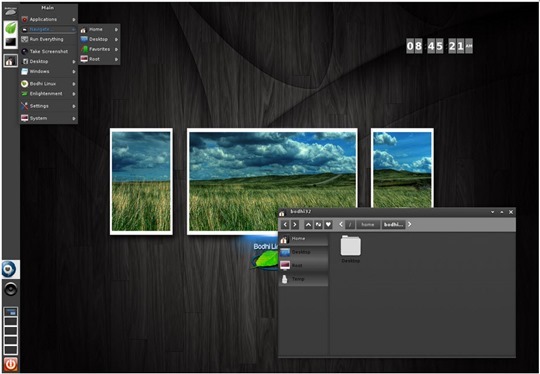Launch the black terminal icon in shelf

(x=11, y=42)
